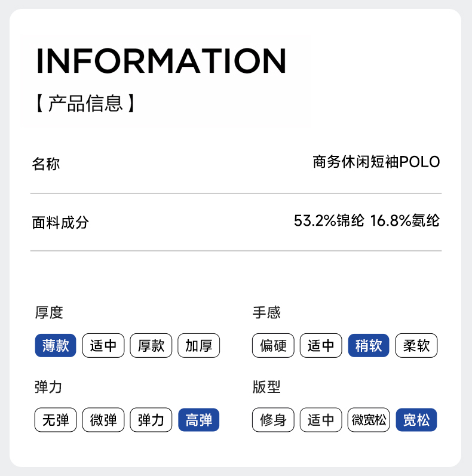Select the 稍软 hand-feel chip

(x=369, y=346)
